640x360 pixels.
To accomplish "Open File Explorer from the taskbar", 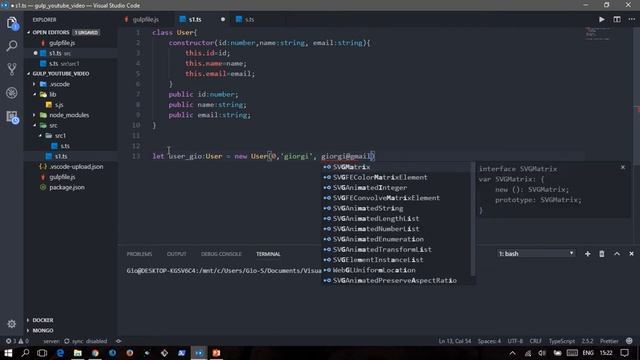I will click(x=78, y=353).
